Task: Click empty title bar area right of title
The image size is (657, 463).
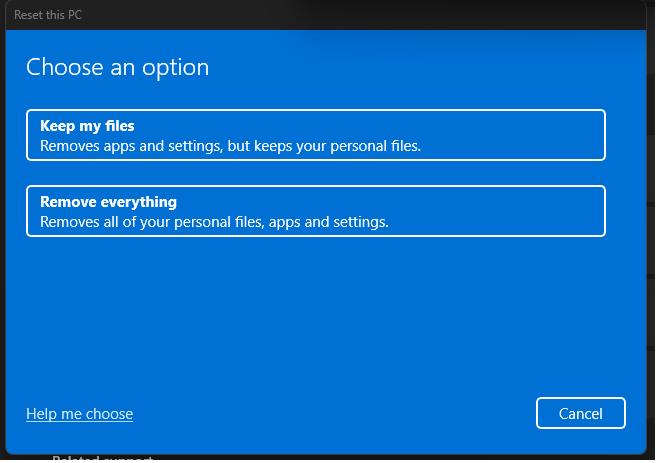Action: coord(400,15)
